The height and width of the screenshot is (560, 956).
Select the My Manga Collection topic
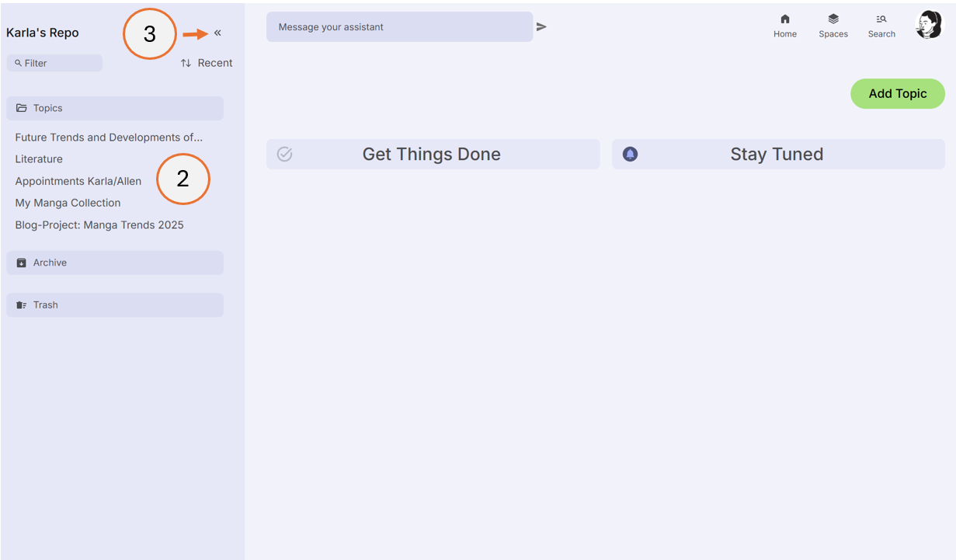[x=68, y=203]
